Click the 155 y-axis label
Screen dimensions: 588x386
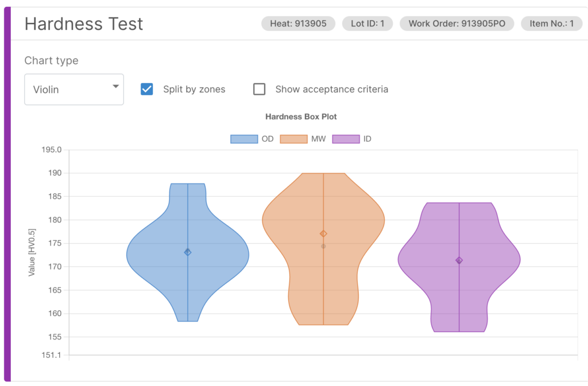55,337
